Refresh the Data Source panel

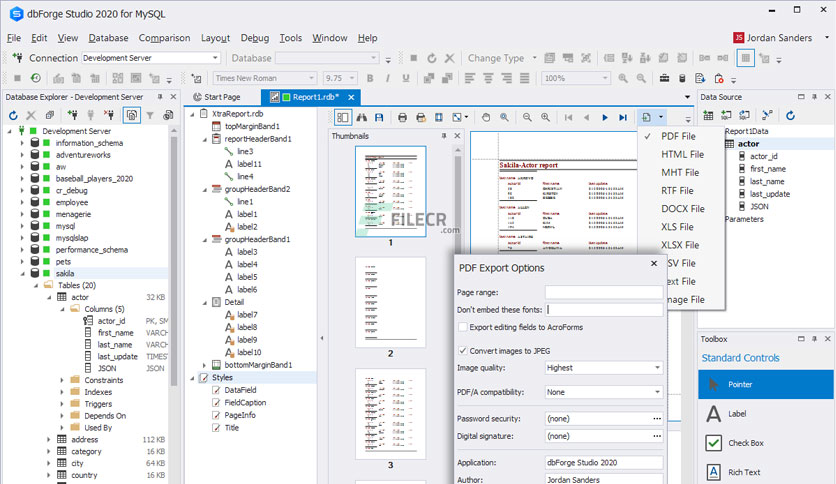tap(791, 115)
